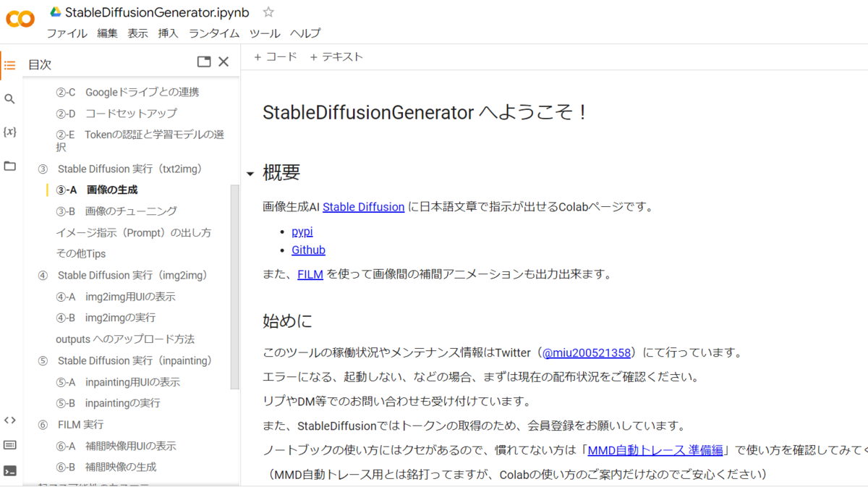Viewport: 868px width, 487px height.
Task: Open the ランタイム menu
Action: coord(214,33)
